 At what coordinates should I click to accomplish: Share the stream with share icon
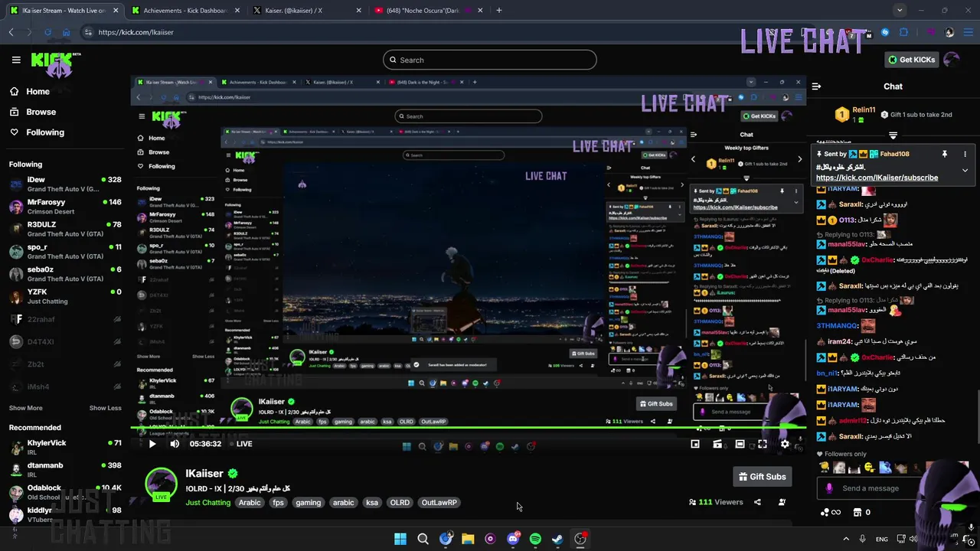click(x=757, y=502)
